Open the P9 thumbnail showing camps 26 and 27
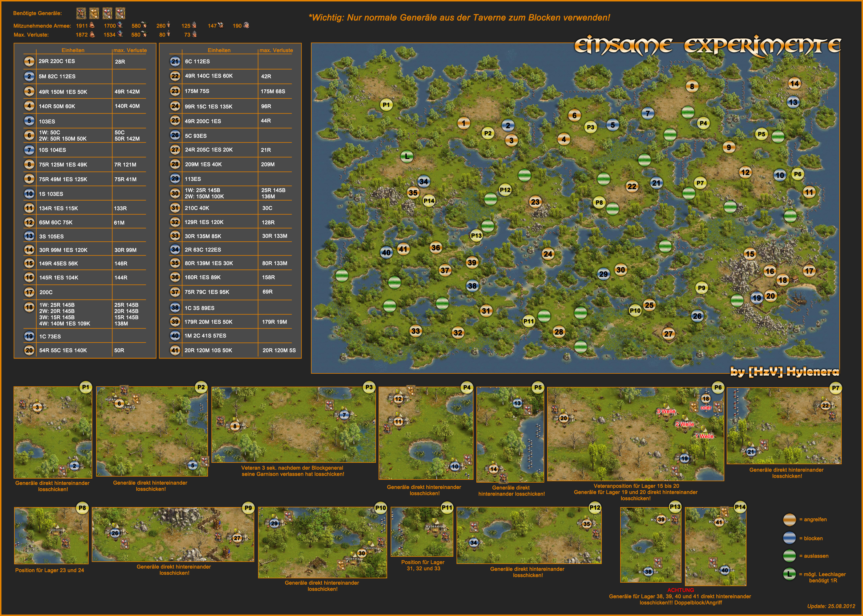This screenshot has width=863, height=616. (x=173, y=534)
